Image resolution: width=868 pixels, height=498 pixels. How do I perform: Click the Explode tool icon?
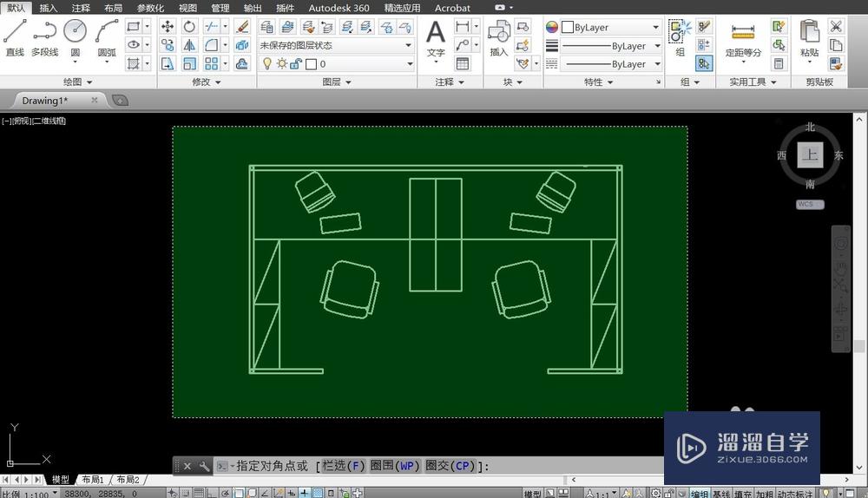point(242,45)
